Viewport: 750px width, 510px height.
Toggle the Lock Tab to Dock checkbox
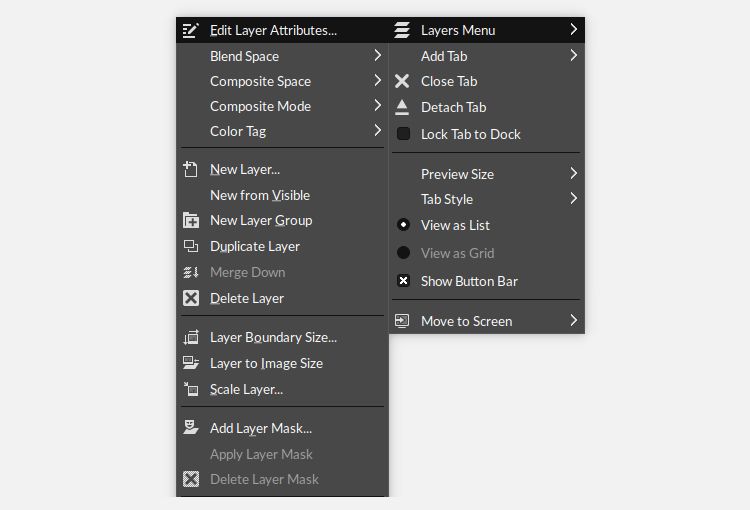(403, 133)
